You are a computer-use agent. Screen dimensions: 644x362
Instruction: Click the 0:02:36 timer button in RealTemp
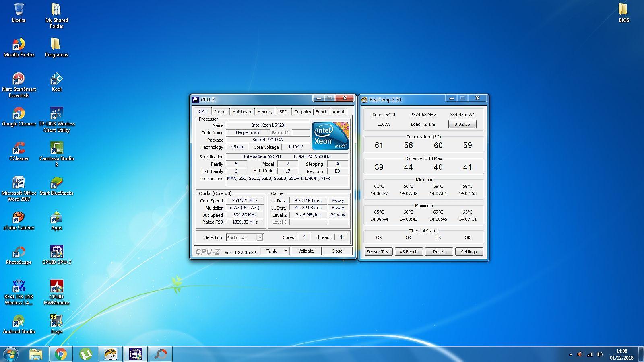(462, 124)
